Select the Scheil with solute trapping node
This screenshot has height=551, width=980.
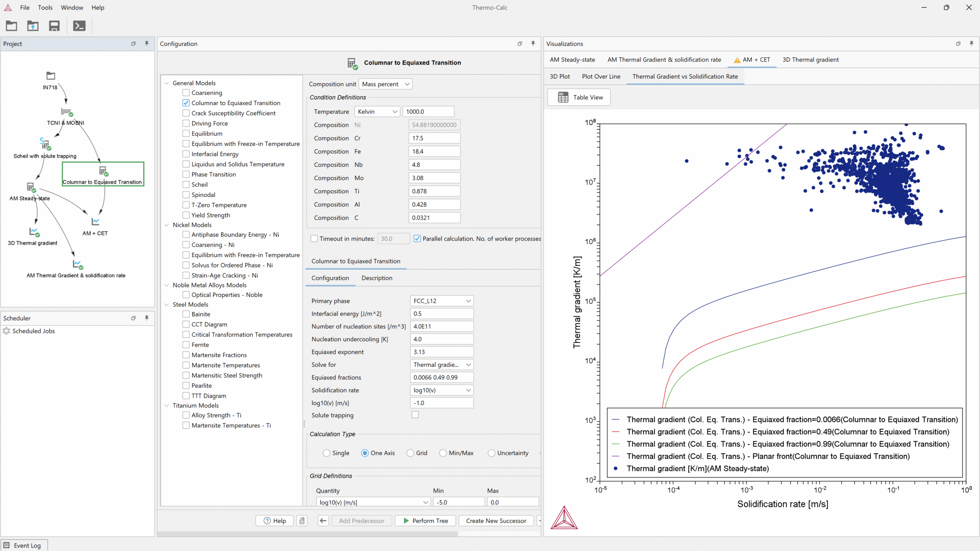(x=45, y=143)
